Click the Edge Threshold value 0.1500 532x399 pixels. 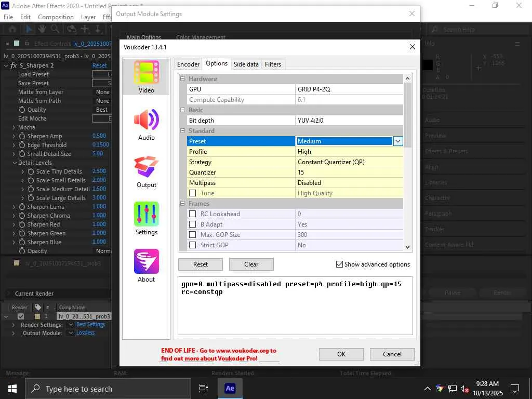tap(101, 144)
